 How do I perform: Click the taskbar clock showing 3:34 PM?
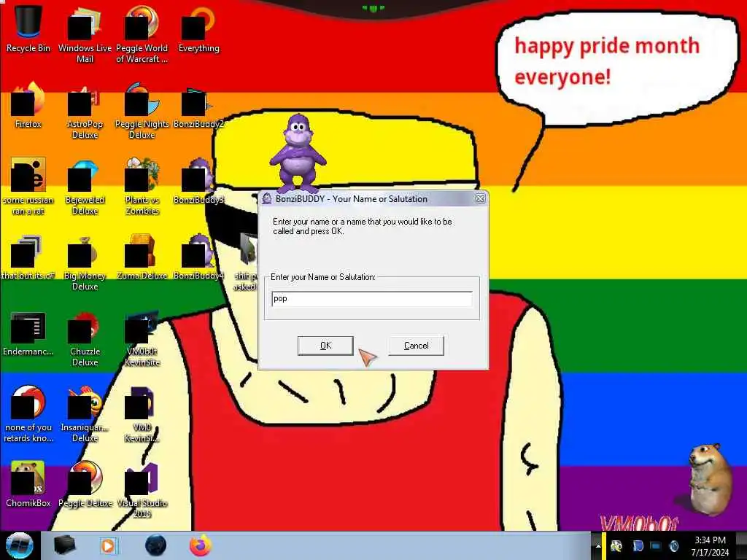(x=710, y=545)
